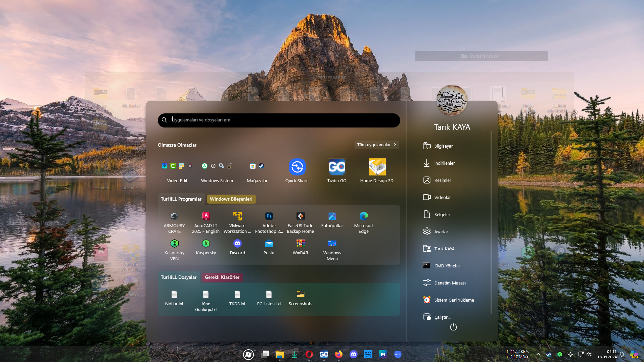Open PC Listesi.txt file
This screenshot has height=362, width=644.
pos(269,298)
